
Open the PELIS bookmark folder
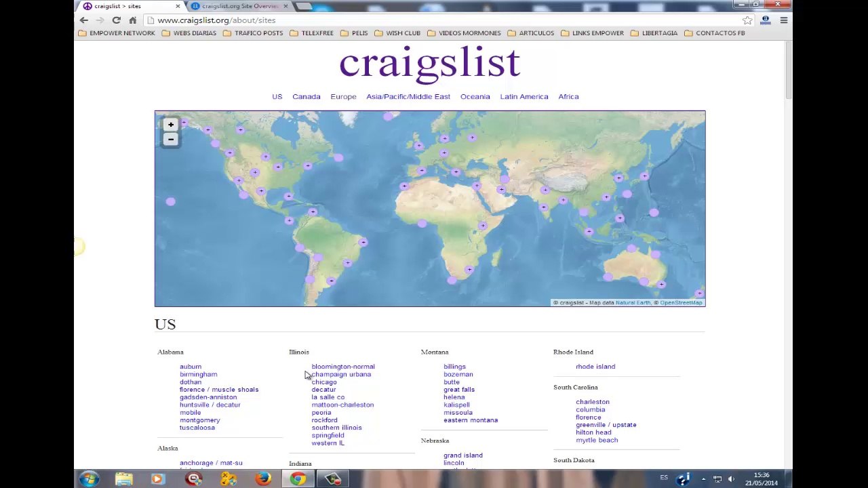[354, 33]
